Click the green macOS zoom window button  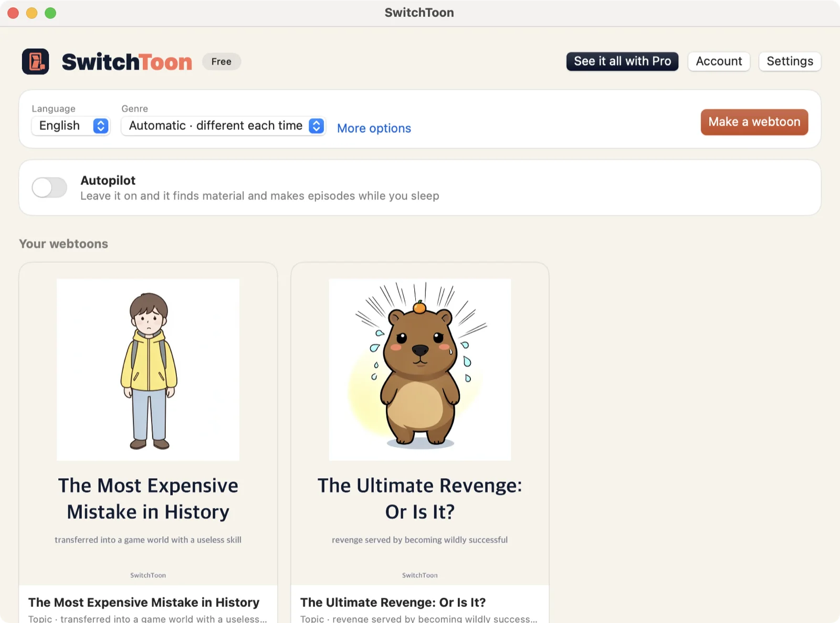[x=50, y=13]
